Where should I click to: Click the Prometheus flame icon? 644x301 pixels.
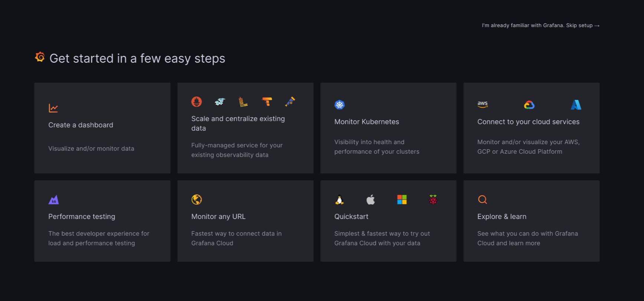tap(197, 101)
